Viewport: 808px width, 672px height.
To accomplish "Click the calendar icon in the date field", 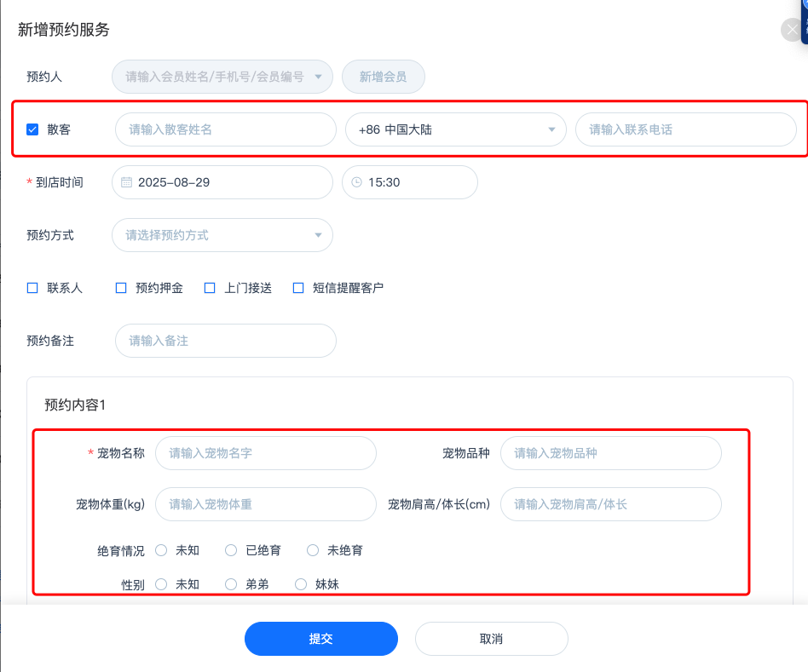I will click(126, 182).
